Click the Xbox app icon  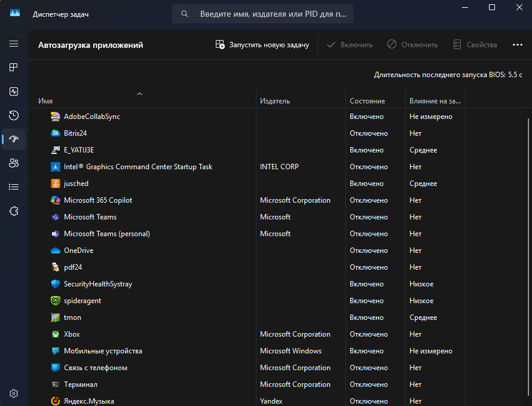pyautogui.click(x=56, y=334)
